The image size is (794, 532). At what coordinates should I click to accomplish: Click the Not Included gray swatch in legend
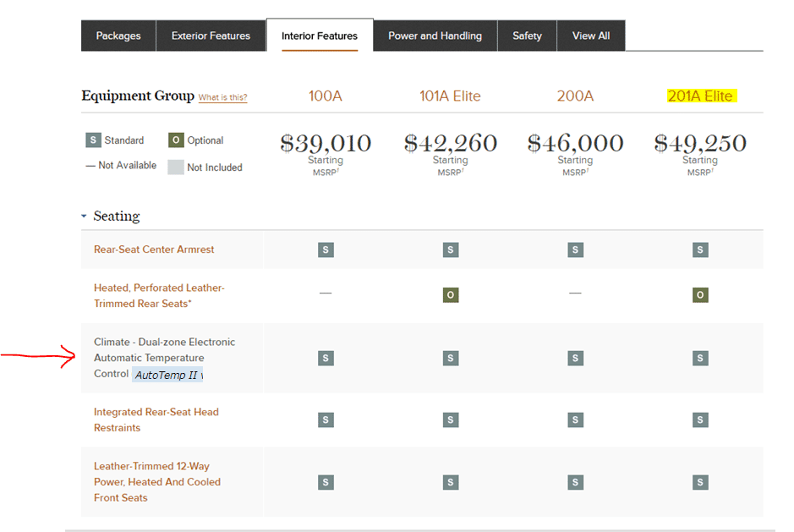pos(175,167)
